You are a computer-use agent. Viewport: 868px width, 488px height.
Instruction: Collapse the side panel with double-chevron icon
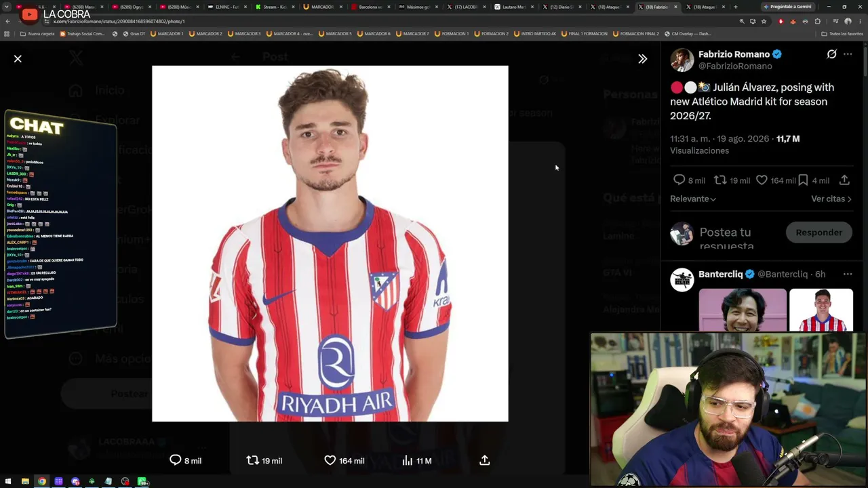[x=642, y=59]
